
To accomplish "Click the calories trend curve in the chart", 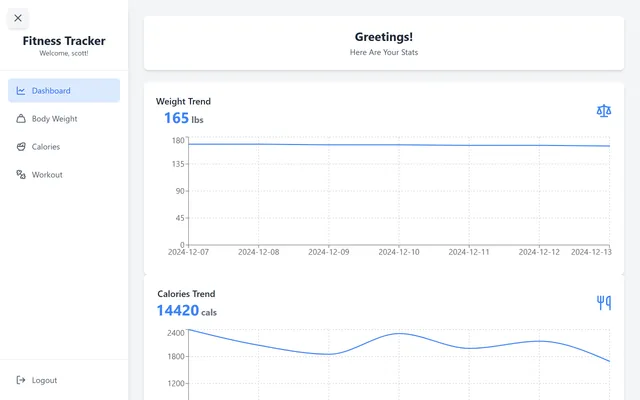I will coord(399,334).
